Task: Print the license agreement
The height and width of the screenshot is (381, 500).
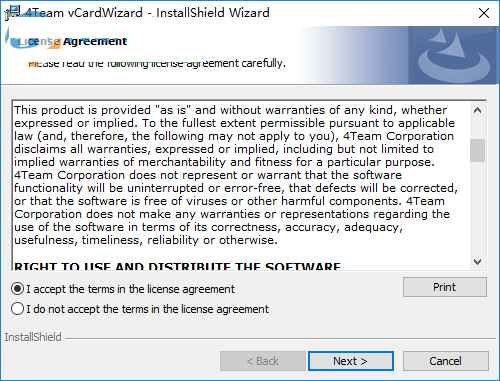Action: pos(445,287)
